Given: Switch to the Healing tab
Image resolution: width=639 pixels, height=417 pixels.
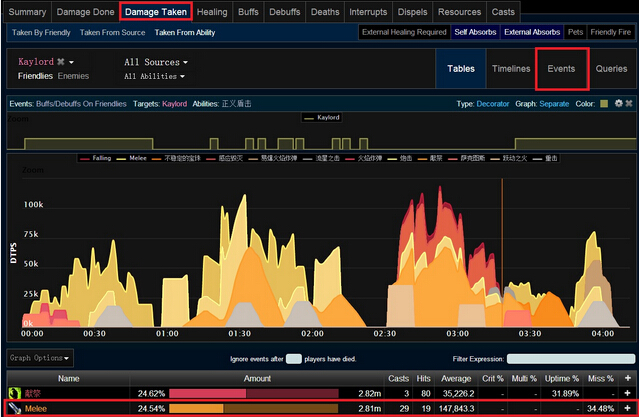Looking at the screenshot, I should (211, 12).
